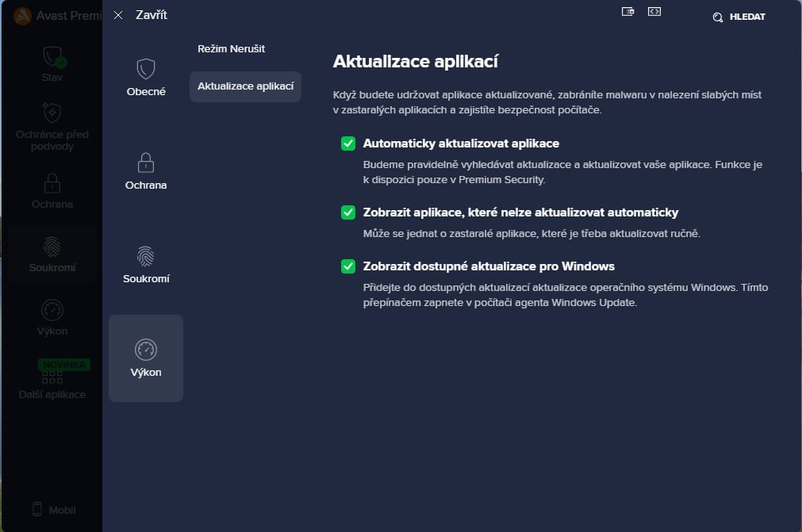Open Aktualizace aplikací submenu entry

[244, 86]
